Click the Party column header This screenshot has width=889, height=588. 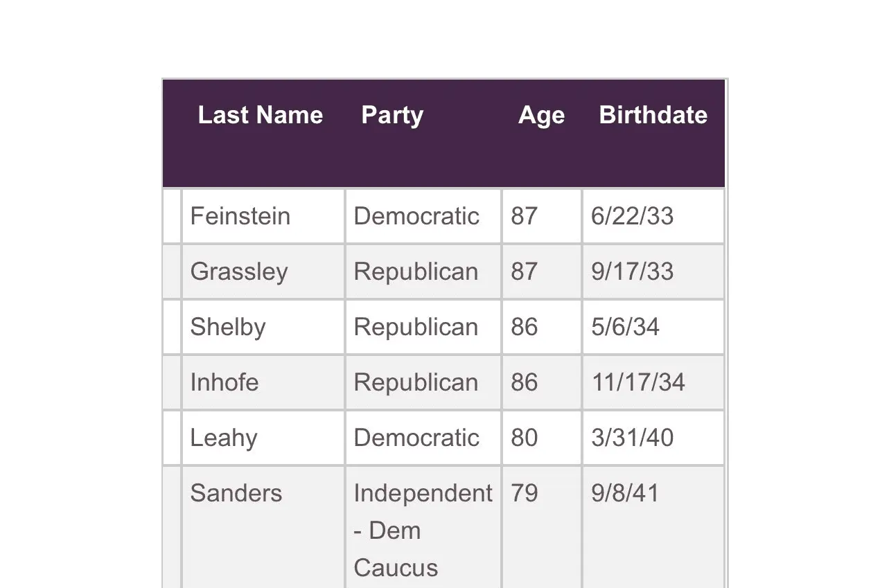click(392, 115)
